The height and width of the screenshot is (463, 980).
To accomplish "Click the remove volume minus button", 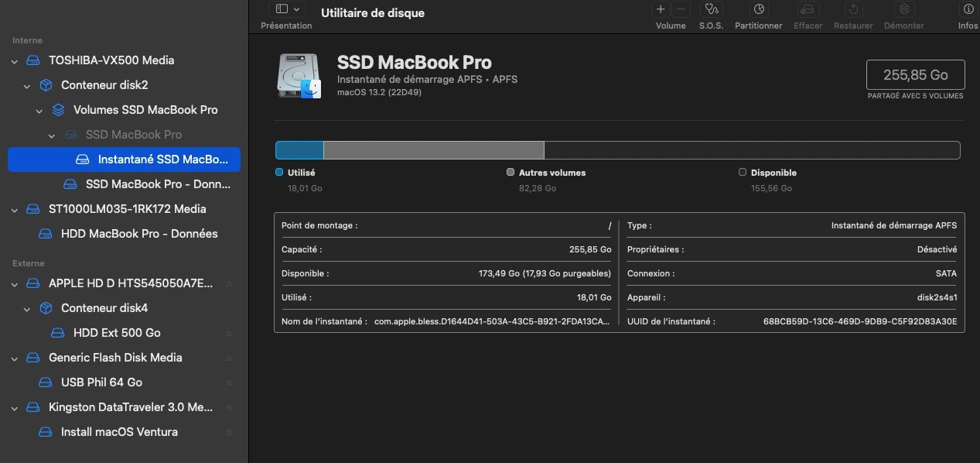I will coord(681,9).
